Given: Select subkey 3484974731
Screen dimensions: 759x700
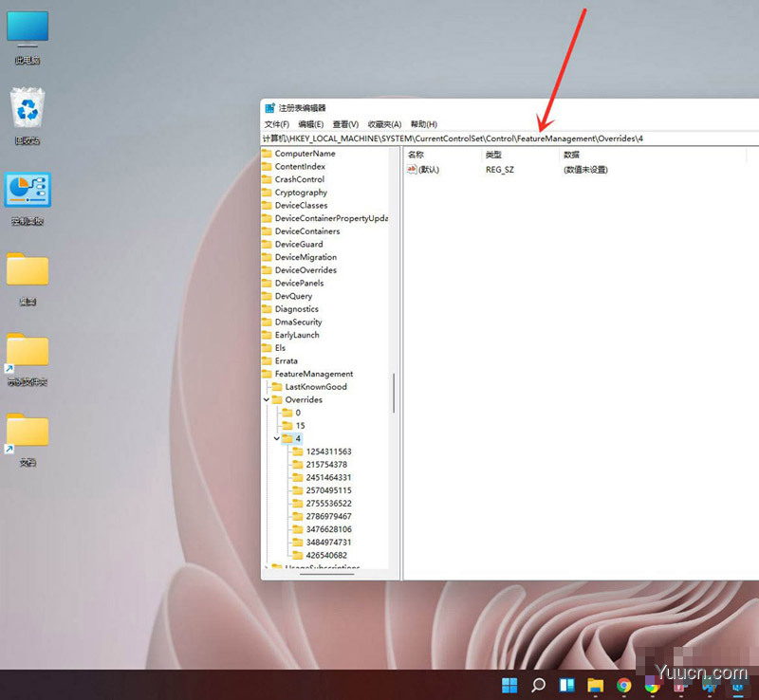Looking at the screenshot, I should tap(328, 543).
